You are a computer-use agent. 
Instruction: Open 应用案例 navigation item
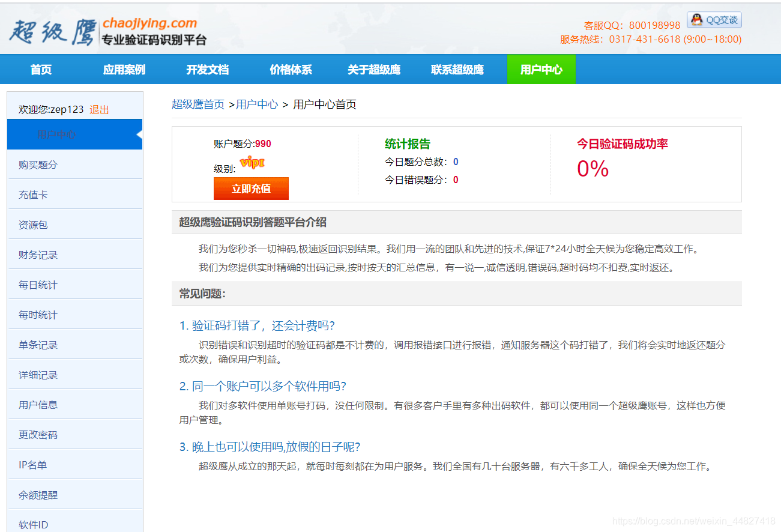124,70
